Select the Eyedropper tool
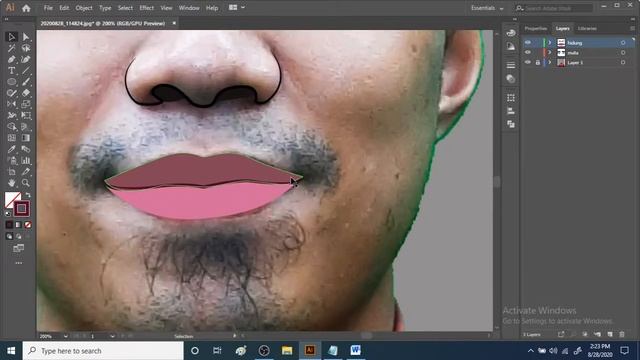This screenshot has height=360, width=640. point(11,149)
